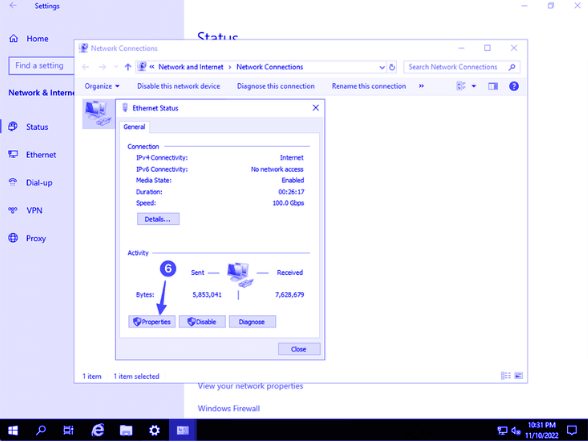Screen dimensions: 588x442
Task: Click the volume tray icon
Action: 516,431
